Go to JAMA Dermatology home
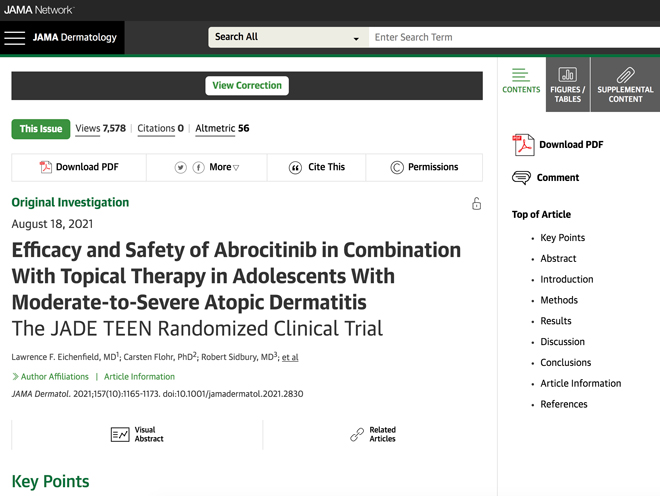Viewport: 660px width, 496px height. pyautogui.click(x=75, y=37)
